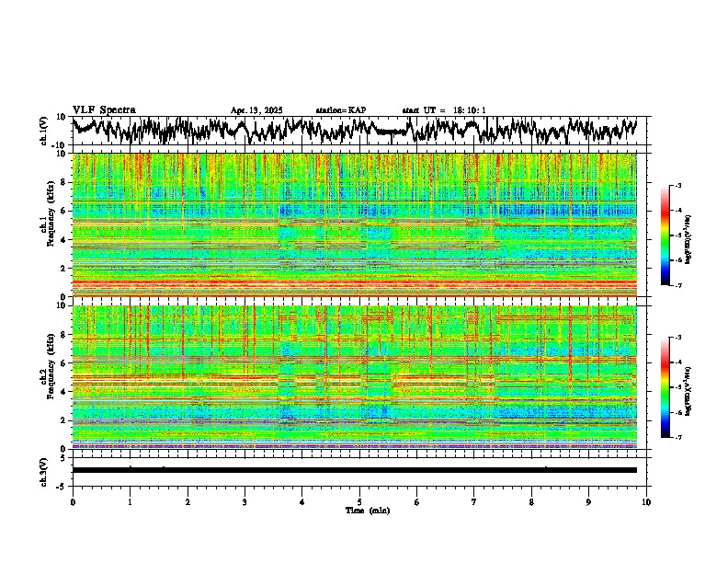Click the ch.2 frequency tick label "4"
Image resolution: width=728 pixels, height=563 pixels.
pyautogui.click(x=63, y=392)
